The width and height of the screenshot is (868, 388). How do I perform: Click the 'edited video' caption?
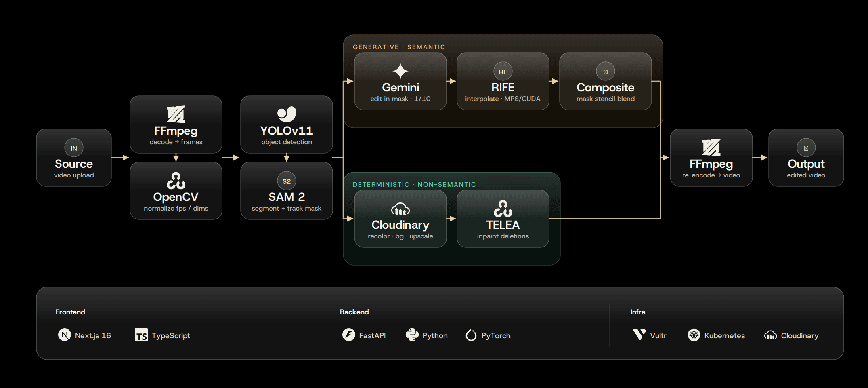click(806, 175)
